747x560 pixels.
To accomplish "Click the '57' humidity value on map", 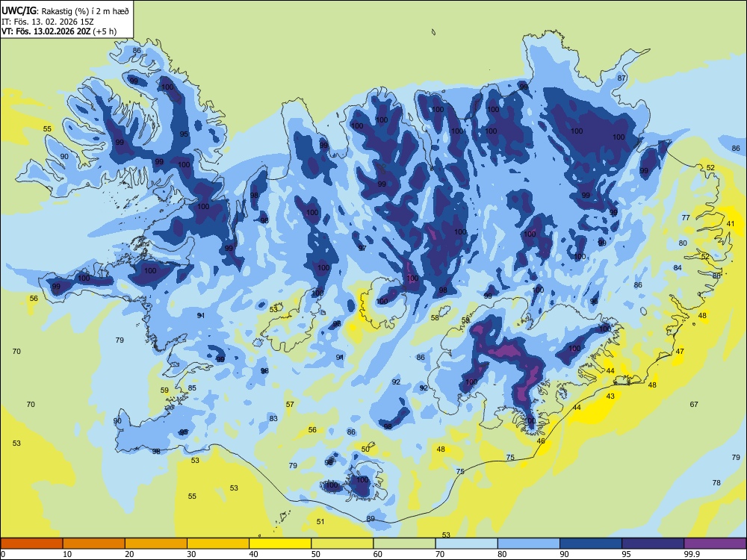I will pyautogui.click(x=290, y=404).
